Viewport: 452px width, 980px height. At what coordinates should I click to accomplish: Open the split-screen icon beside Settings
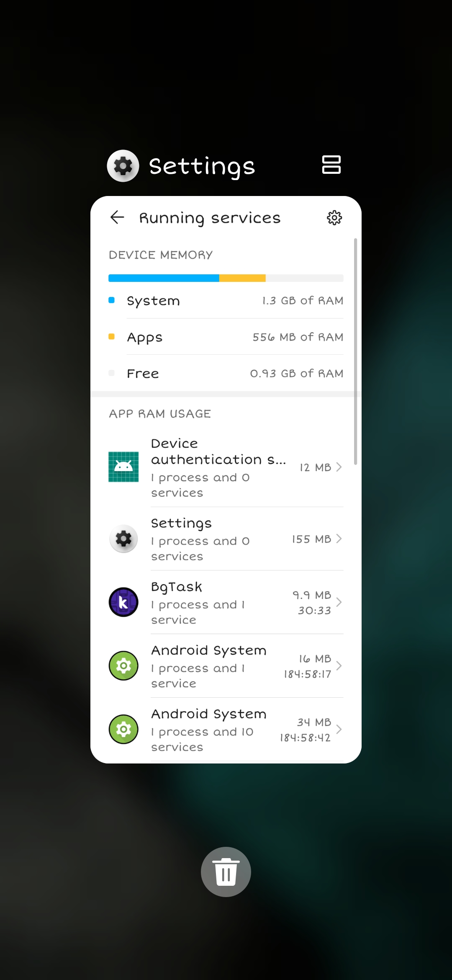[x=331, y=165]
